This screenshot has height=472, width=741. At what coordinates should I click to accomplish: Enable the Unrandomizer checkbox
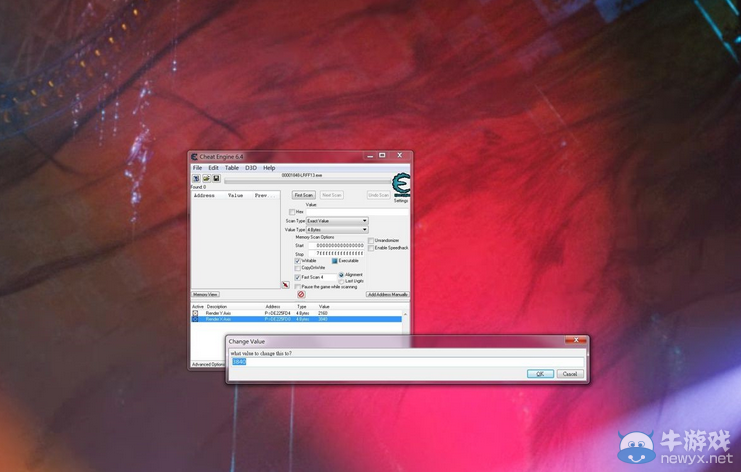pos(371,240)
